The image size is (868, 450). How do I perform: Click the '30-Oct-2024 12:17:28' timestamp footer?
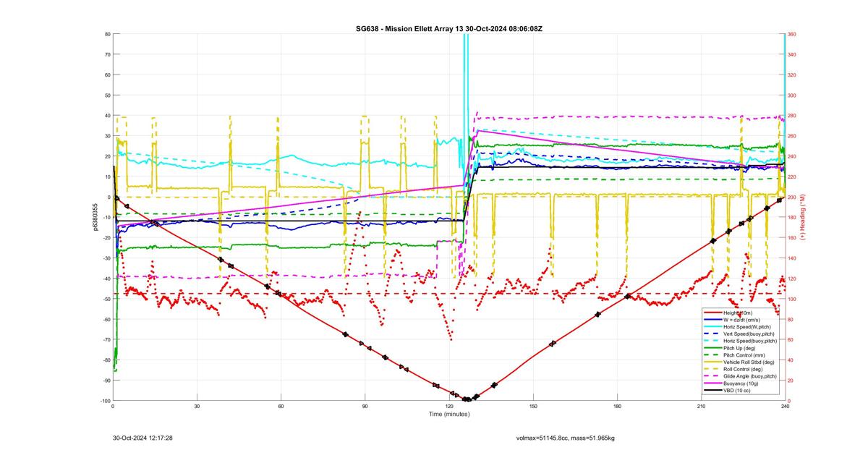[142, 438]
